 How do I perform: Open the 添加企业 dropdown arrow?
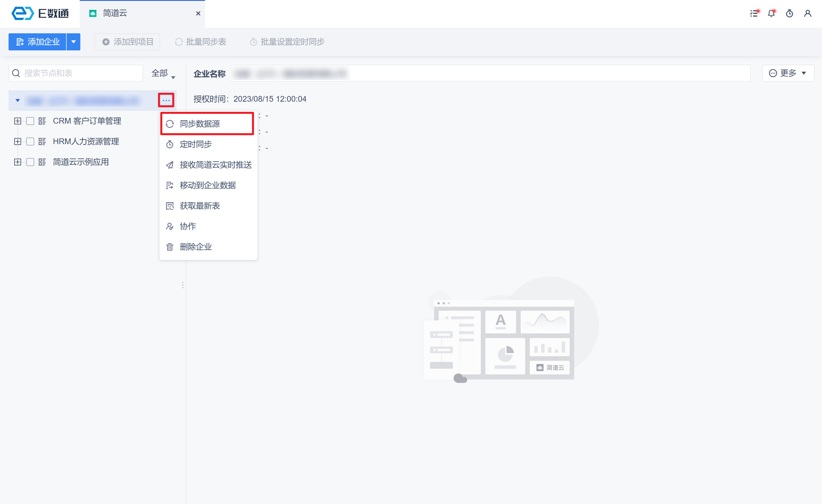[73, 42]
